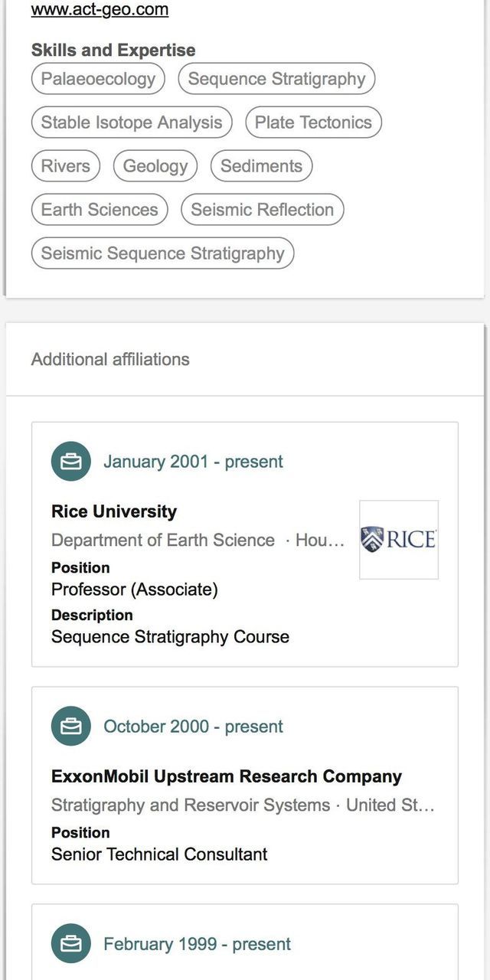The height and width of the screenshot is (980, 490).
Task: Click the Stable Isotope Analysis tag
Action: pyautogui.click(x=132, y=122)
